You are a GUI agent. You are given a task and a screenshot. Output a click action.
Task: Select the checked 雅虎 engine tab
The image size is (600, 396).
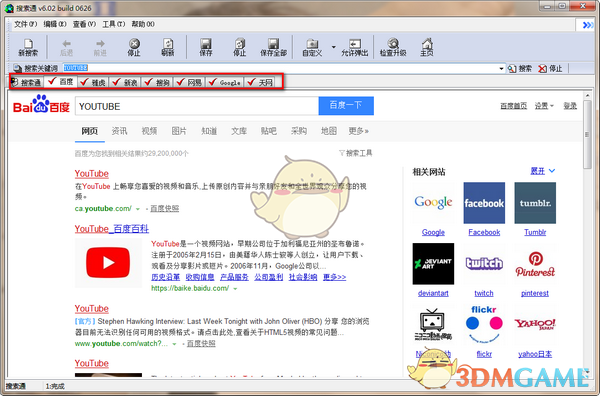click(x=93, y=82)
